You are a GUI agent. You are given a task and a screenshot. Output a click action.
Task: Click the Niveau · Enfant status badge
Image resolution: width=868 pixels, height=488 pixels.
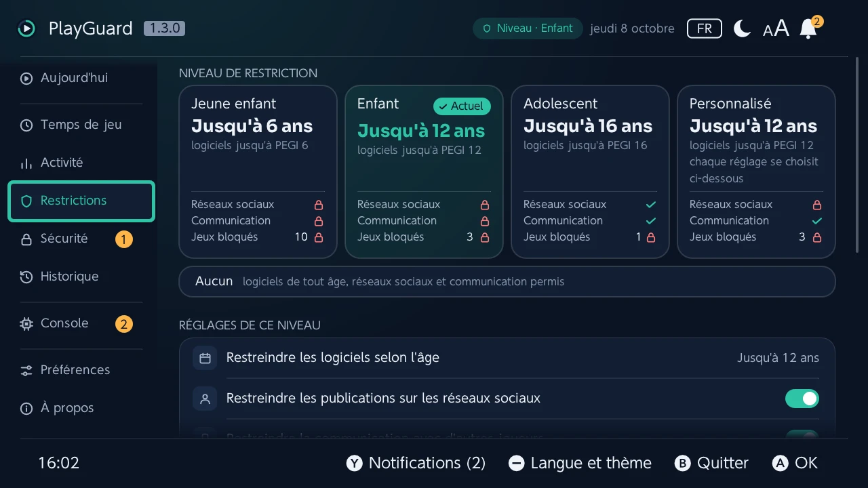pos(528,28)
